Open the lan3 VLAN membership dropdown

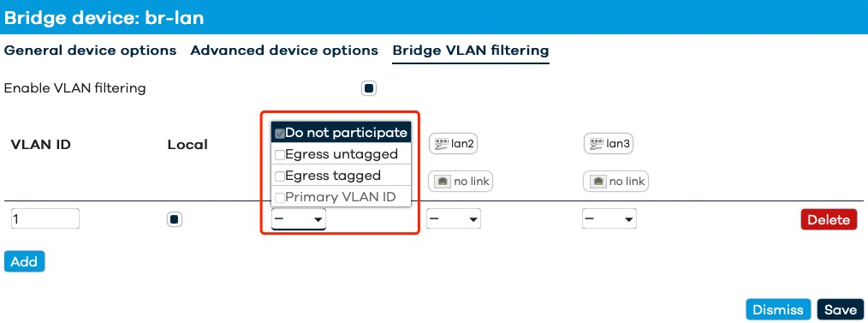pos(609,219)
